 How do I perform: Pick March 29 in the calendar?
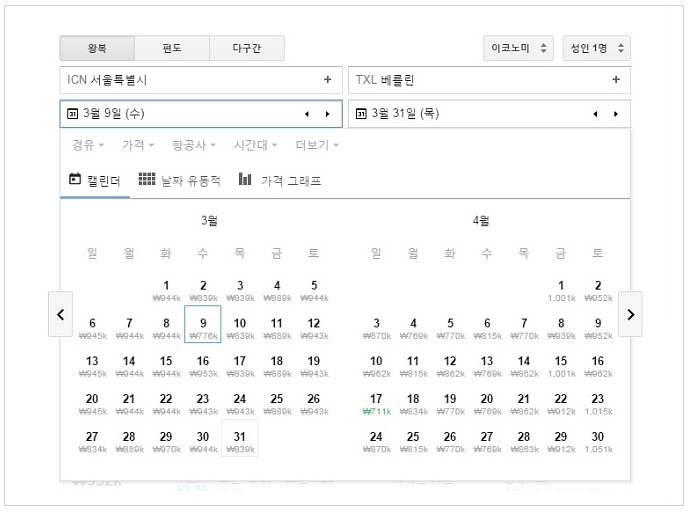point(166,442)
